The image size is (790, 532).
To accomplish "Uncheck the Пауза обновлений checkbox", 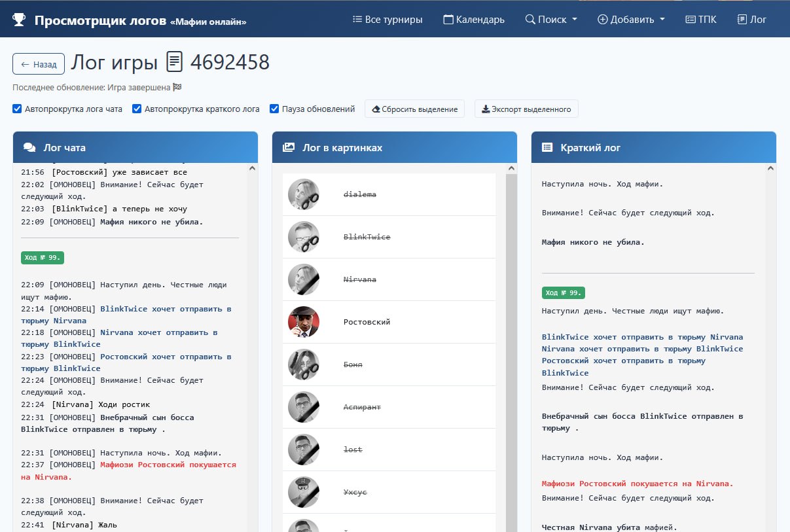I will 275,109.
